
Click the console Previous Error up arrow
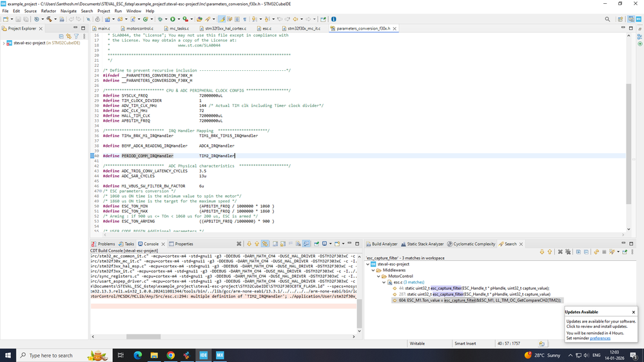tap(257, 243)
